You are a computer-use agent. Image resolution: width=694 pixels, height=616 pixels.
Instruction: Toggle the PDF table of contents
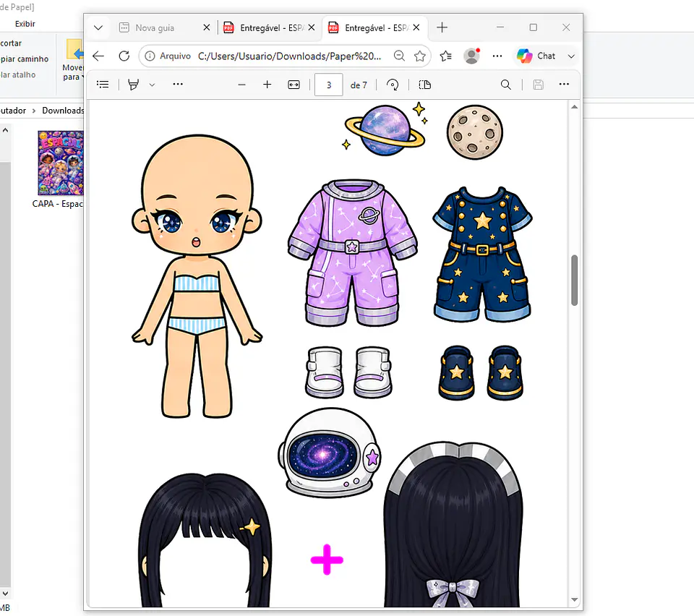click(x=103, y=84)
